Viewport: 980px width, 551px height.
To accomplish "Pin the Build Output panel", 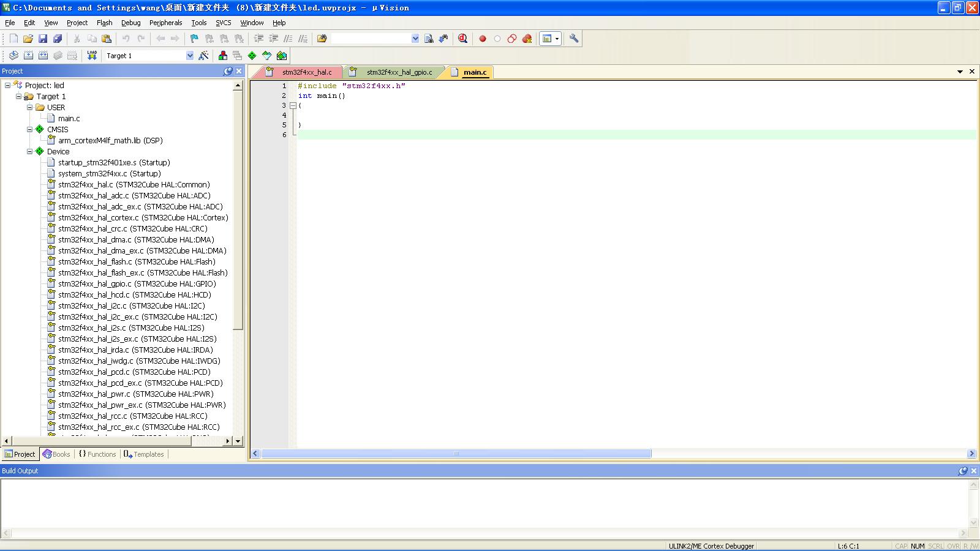I will tap(963, 471).
